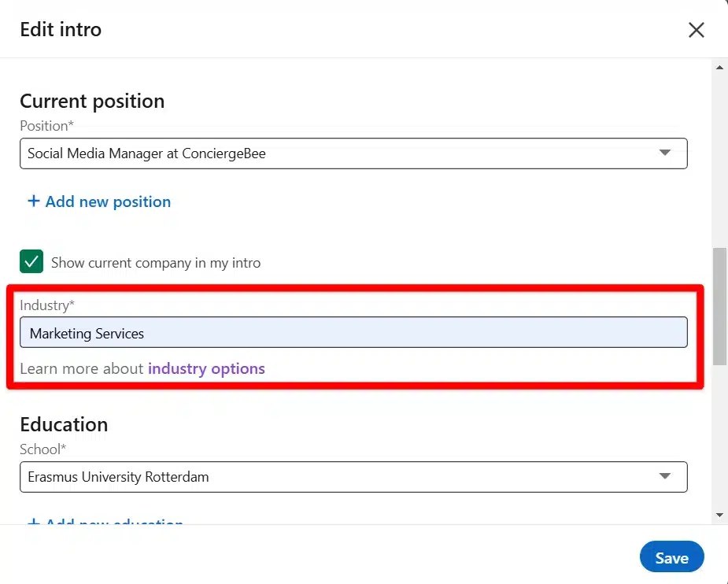Viewport: 728px width, 584px height.
Task: Click the vertical scrollbar thumb
Action: click(x=719, y=306)
